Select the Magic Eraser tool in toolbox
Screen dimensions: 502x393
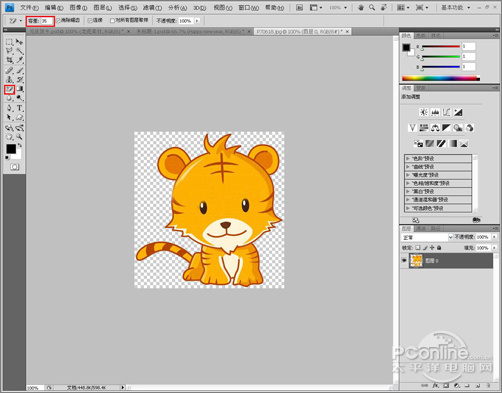(9, 89)
